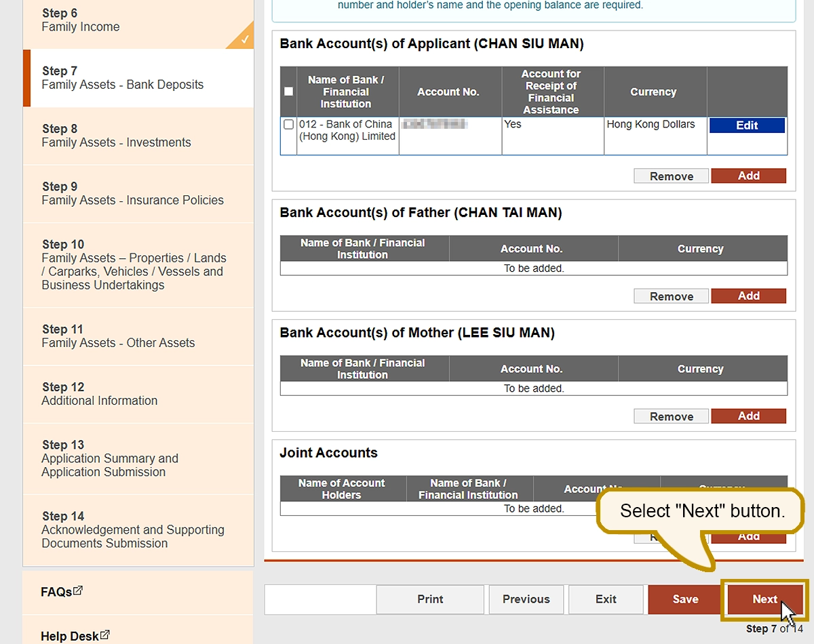Add a bank account for Mother

(x=748, y=416)
